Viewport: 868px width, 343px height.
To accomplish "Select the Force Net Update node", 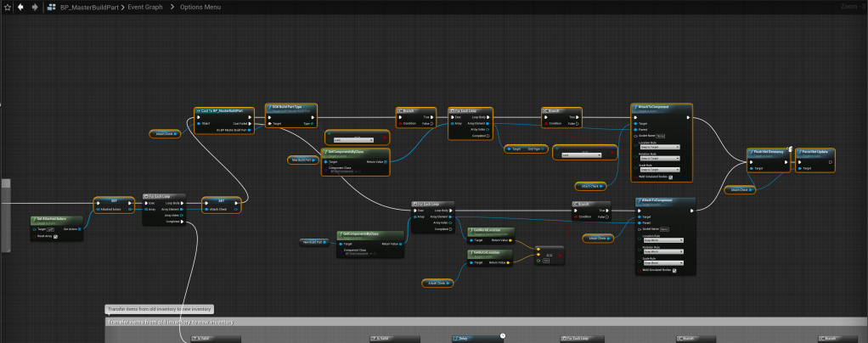I will (816, 154).
